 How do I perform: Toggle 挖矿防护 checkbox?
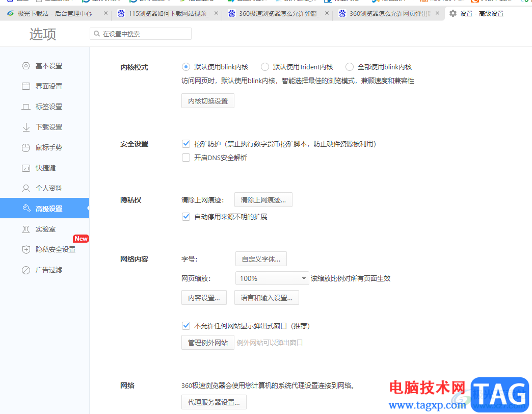186,144
